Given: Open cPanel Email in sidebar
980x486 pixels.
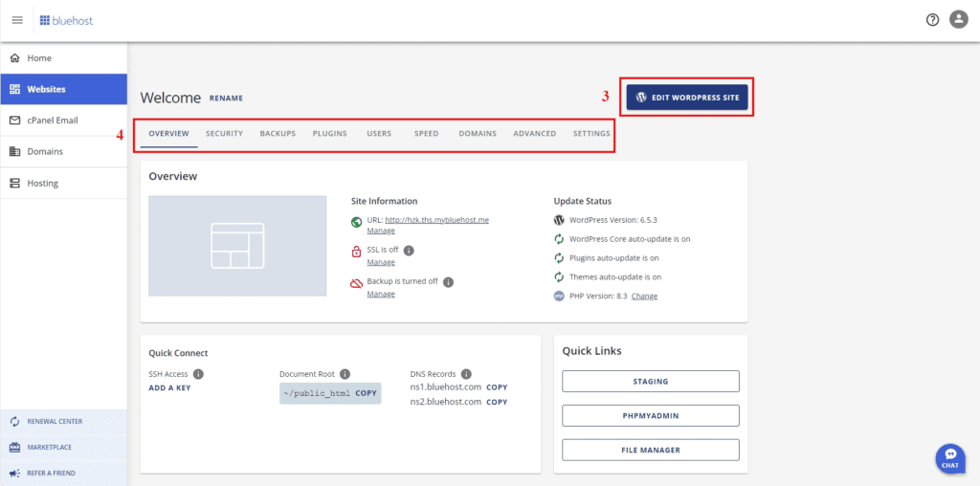Looking at the screenshot, I should [x=64, y=121].
